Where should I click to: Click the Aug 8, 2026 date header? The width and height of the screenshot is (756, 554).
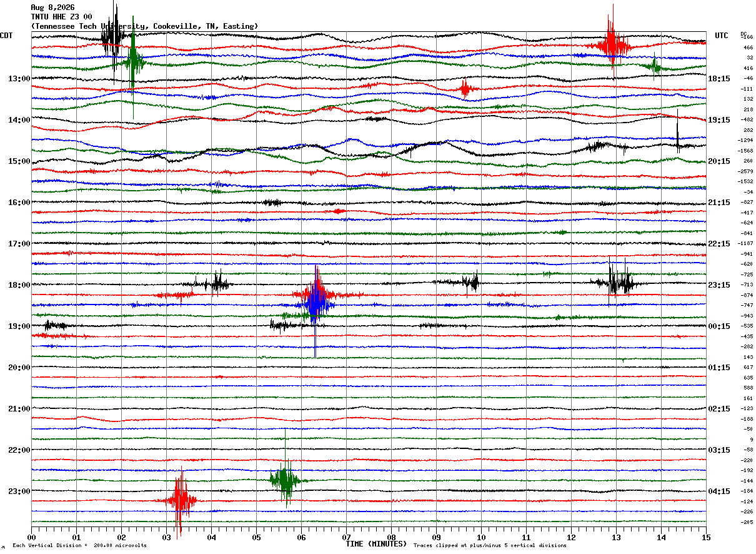point(52,8)
